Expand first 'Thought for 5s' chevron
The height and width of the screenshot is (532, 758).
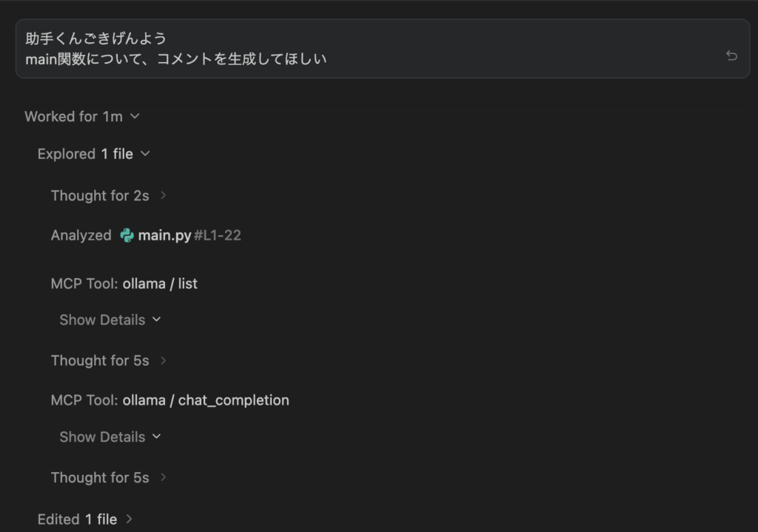click(163, 361)
